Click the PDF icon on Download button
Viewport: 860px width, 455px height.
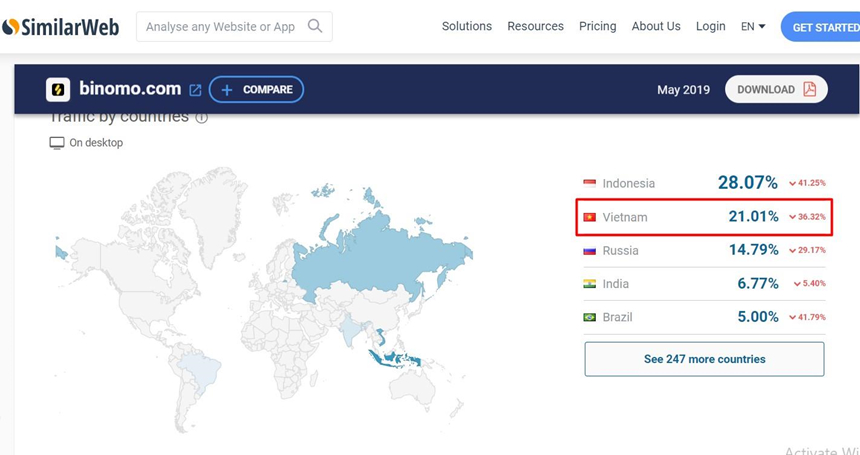tap(809, 89)
